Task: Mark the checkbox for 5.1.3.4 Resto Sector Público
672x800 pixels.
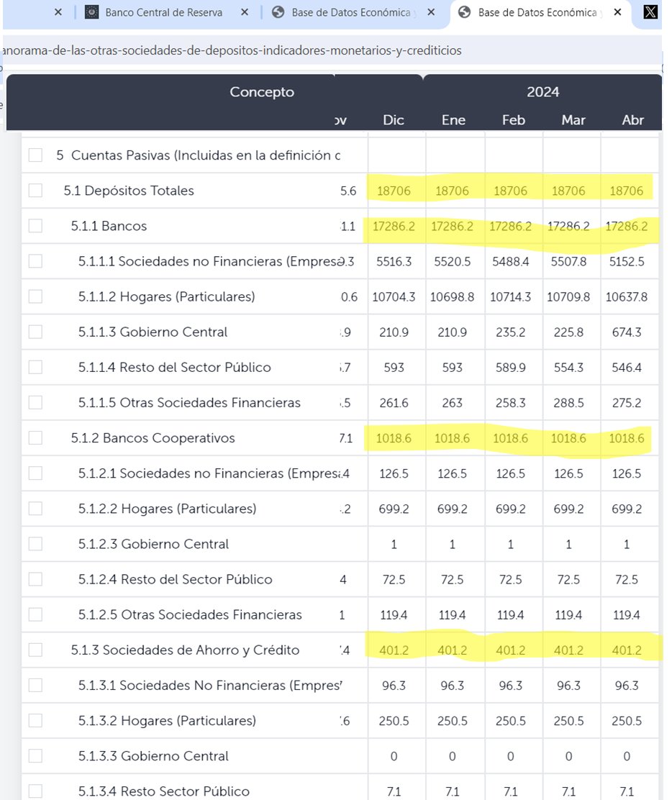Action: click(34, 791)
